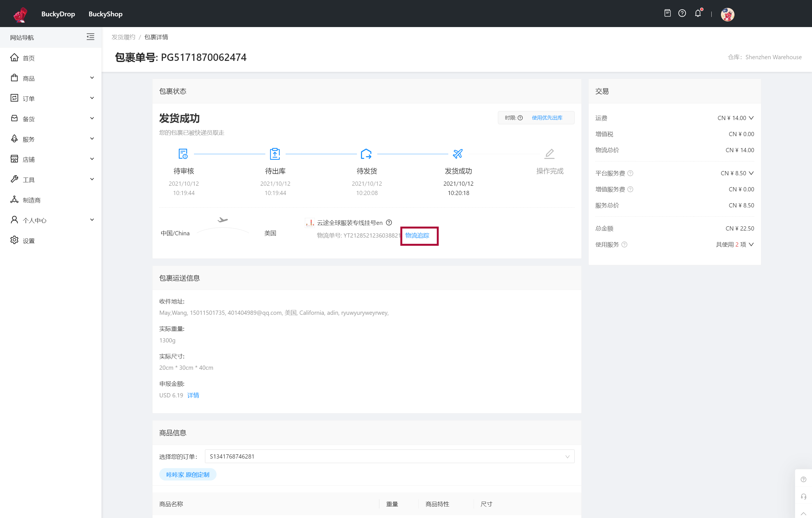
Task: Click the 详情 declaration amount link
Action: (193, 395)
